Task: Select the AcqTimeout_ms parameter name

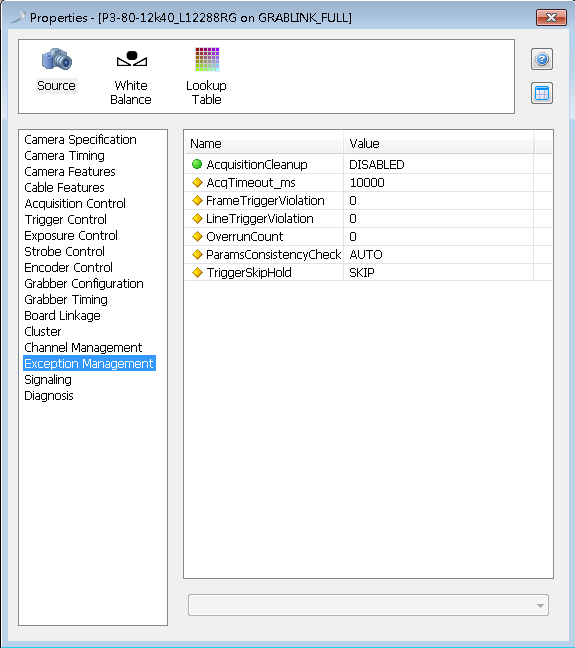Action: pyautogui.click(x=251, y=183)
